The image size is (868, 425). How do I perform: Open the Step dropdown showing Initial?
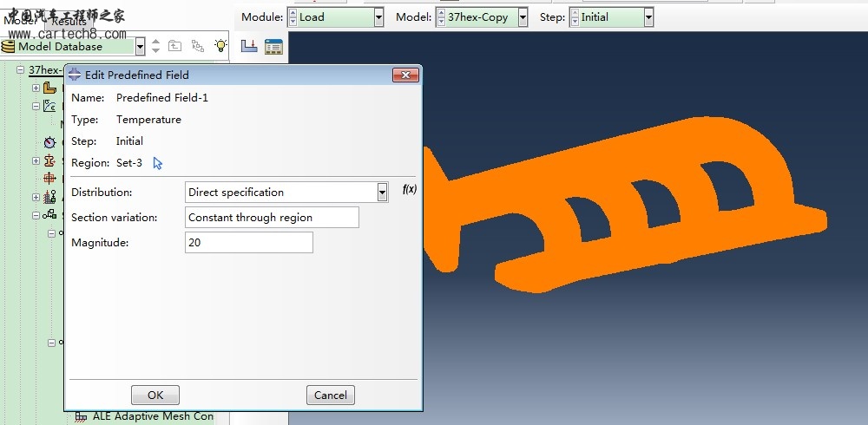point(648,17)
